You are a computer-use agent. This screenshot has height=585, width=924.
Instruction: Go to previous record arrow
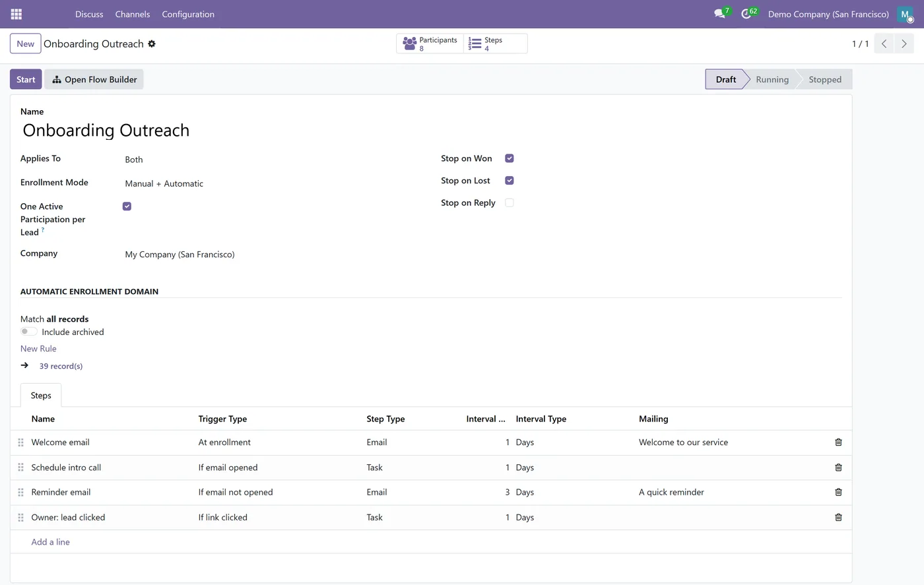(x=884, y=44)
